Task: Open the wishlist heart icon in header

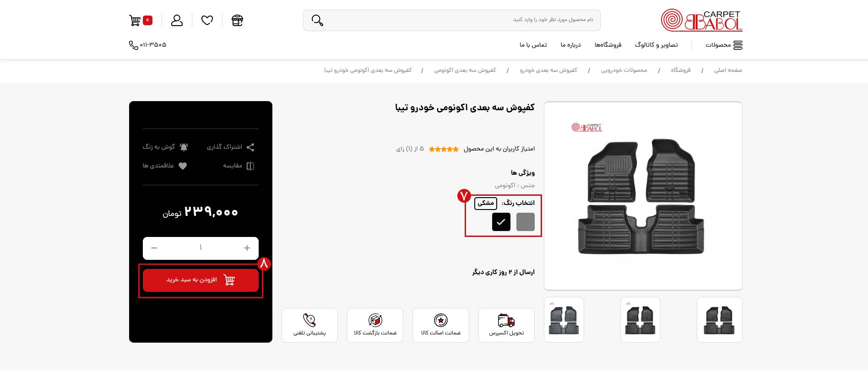Action: [207, 21]
